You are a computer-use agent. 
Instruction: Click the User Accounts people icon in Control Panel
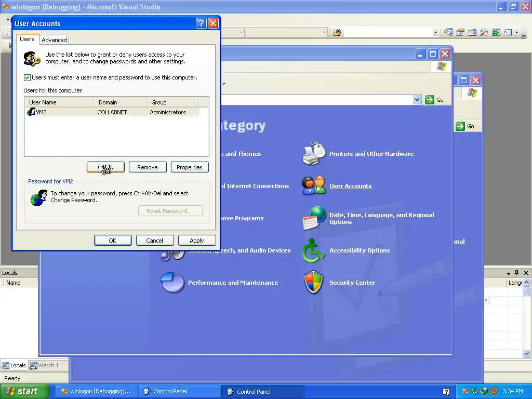point(314,185)
